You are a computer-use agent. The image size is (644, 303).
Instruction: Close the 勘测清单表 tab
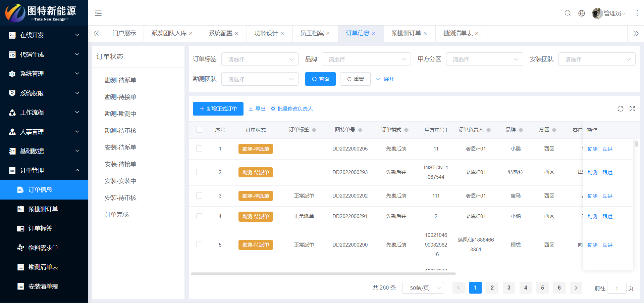tap(477, 34)
